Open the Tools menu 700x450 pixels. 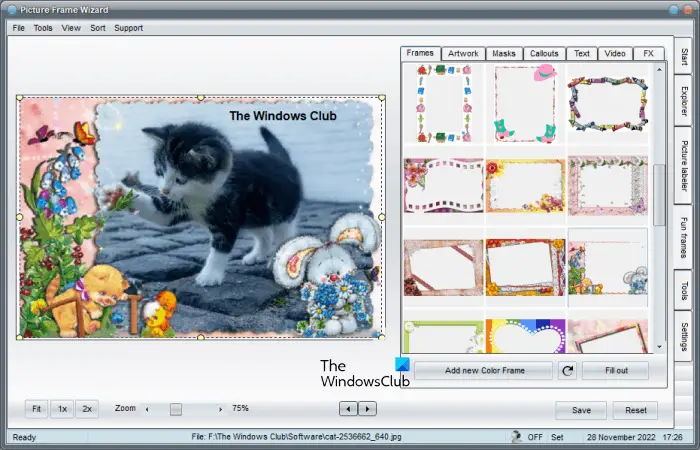43,28
